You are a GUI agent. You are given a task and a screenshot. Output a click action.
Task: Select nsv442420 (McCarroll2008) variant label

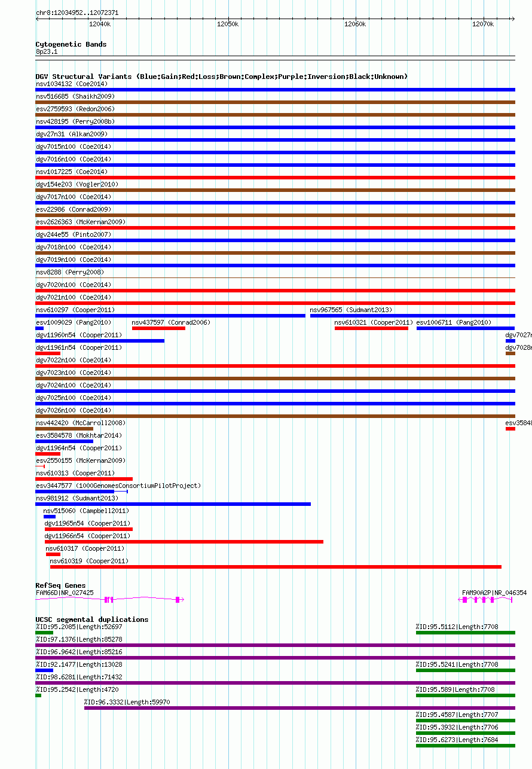coord(81,423)
